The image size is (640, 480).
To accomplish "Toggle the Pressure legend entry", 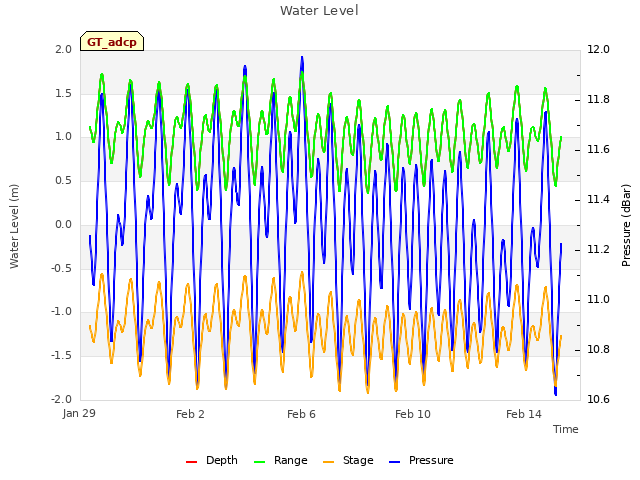I will 421,460.
